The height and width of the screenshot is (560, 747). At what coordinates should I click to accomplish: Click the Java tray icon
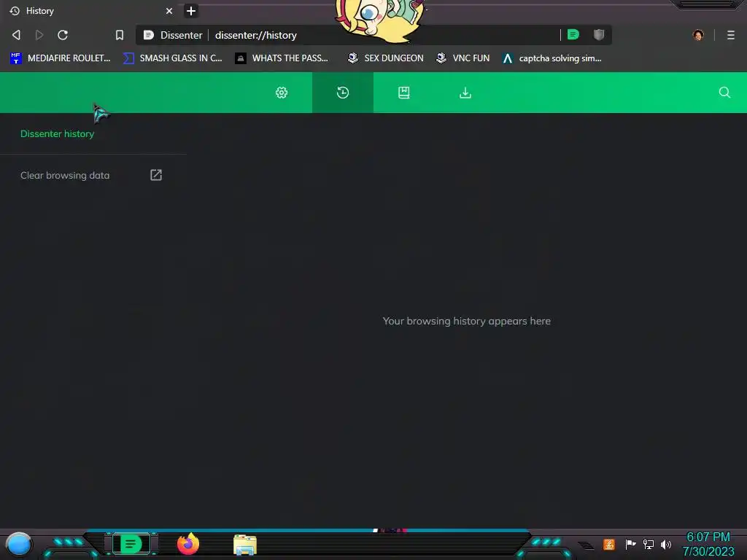pyautogui.click(x=609, y=544)
